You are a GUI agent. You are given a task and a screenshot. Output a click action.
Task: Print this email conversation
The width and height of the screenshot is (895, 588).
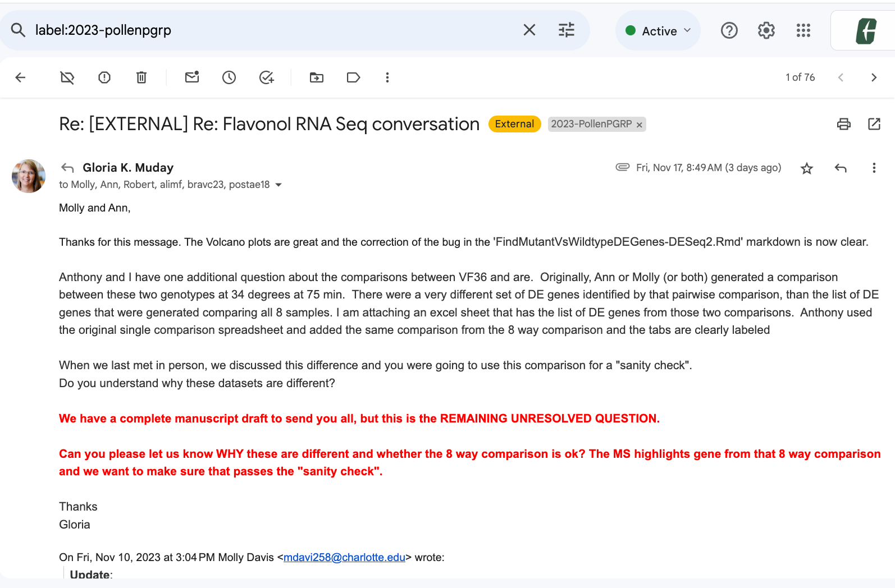[843, 124]
